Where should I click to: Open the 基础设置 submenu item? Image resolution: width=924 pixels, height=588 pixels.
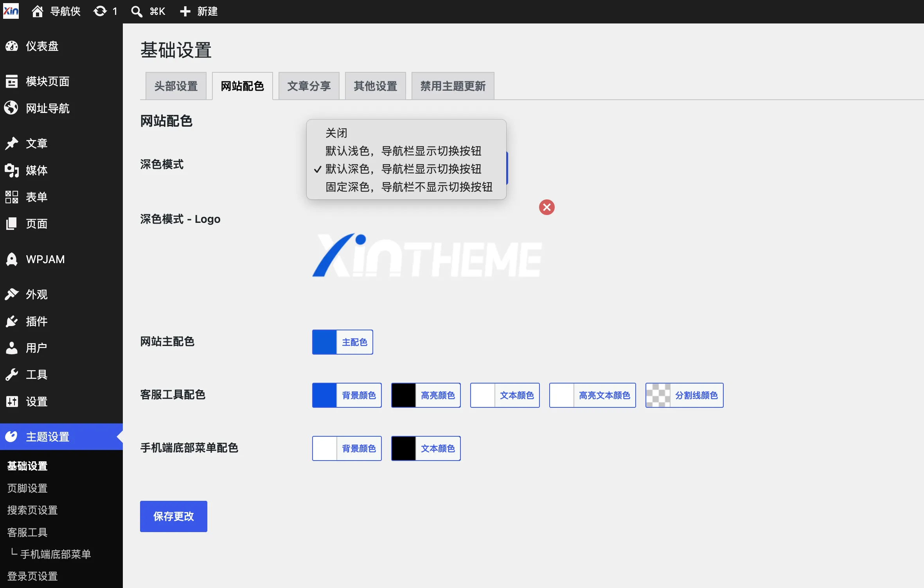[x=27, y=466]
